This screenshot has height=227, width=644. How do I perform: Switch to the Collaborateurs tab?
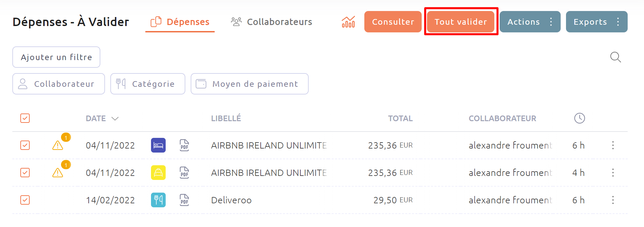click(272, 22)
